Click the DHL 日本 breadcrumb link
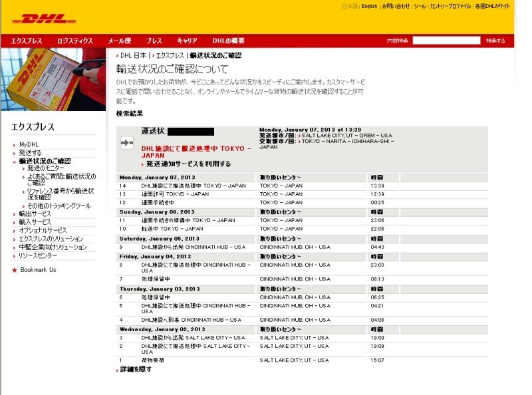This screenshot has width=532, height=395. [134, 55]
